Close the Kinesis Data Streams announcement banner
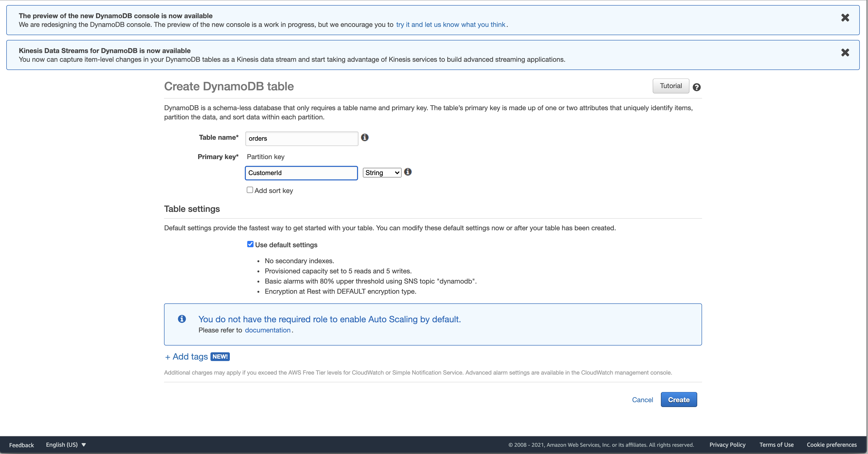This screenshot has width=868, height=454. pos(845,52)
